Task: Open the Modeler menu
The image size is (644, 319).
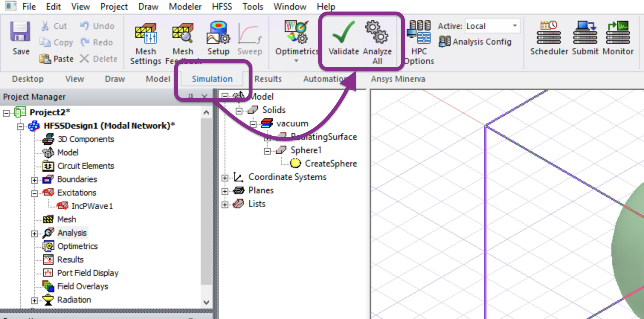Action: pos(185,6)
